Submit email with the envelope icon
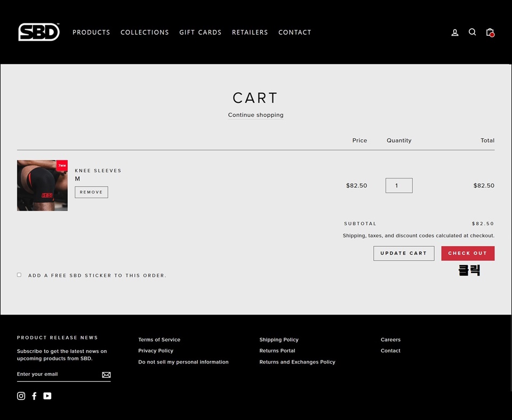Viewport: 512px width, 420px height. coord(106,375)
